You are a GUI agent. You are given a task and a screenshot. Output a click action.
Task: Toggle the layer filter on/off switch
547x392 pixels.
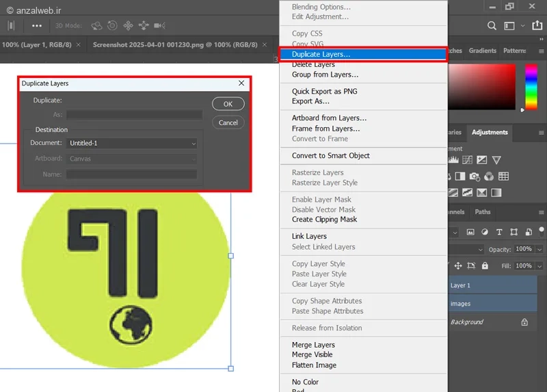(x=542, y=232)
